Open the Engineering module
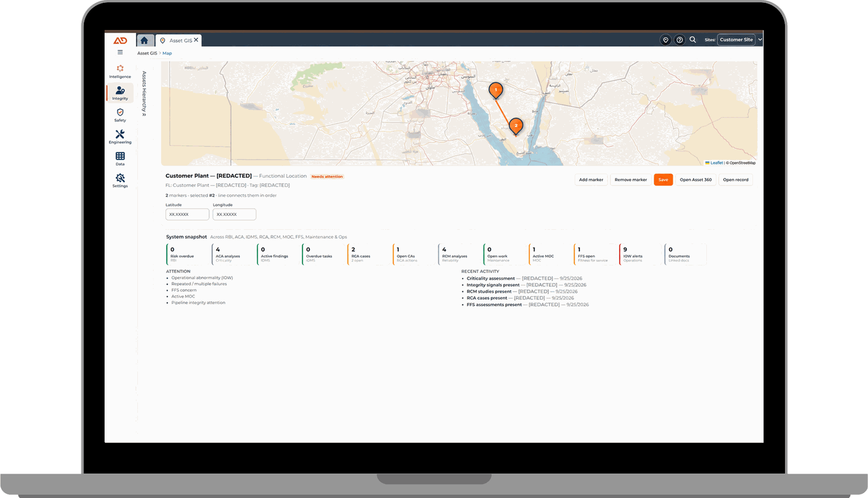 [120, 137]
